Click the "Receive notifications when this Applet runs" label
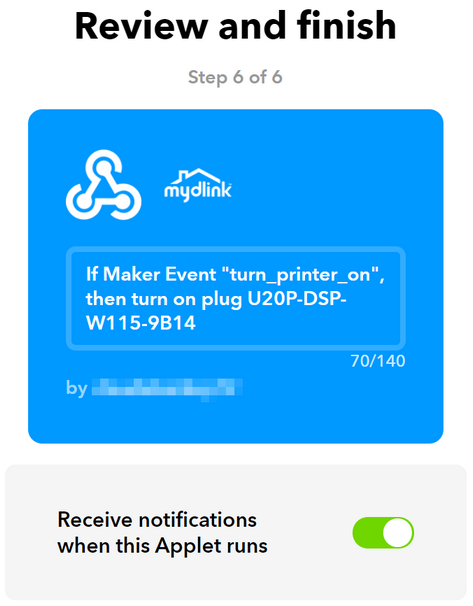Viewport: 473px width, 606px height. click(x=162, y=533)
